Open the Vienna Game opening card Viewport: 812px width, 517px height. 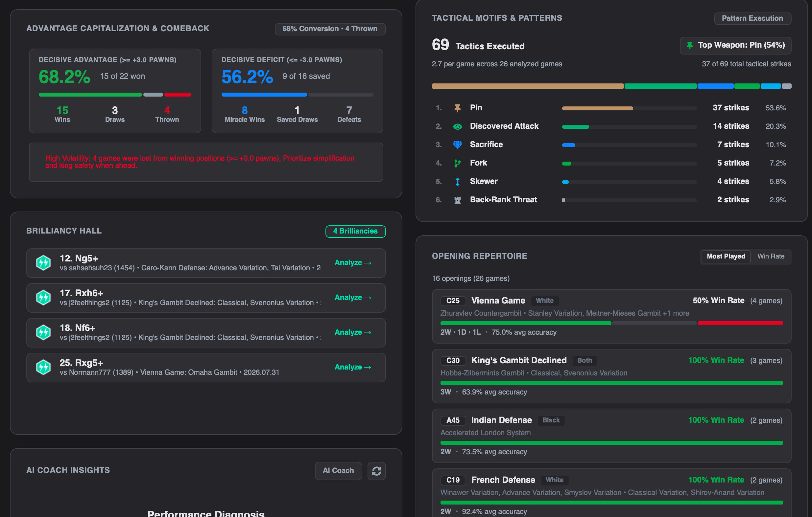tap(611, 316)
